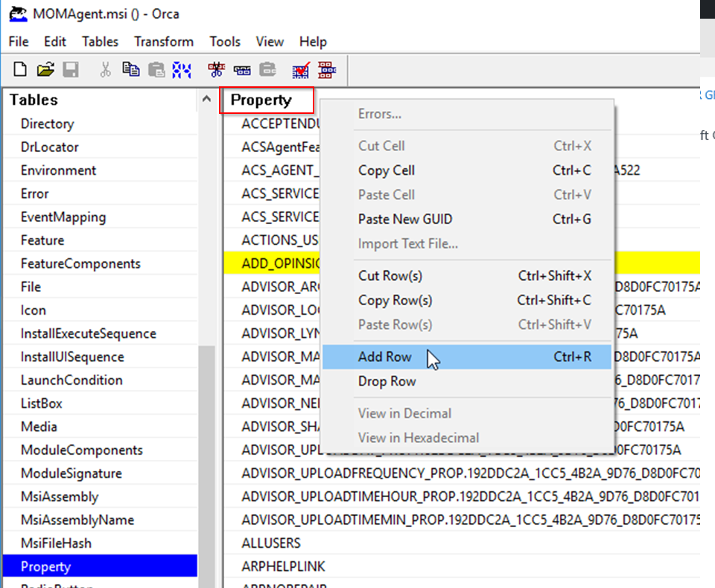Select the ALLUSERS property row
This screenshot has width=715, height=588.
(x=271, y=543)
